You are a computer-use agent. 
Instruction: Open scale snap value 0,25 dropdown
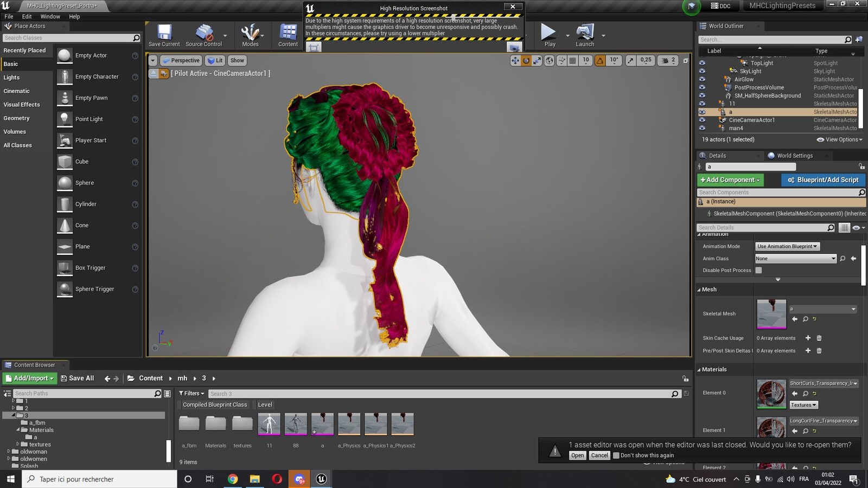(x=646, y=61)
